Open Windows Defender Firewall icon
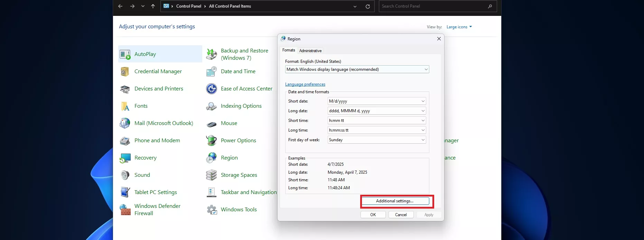 click(x=125, y=210)
